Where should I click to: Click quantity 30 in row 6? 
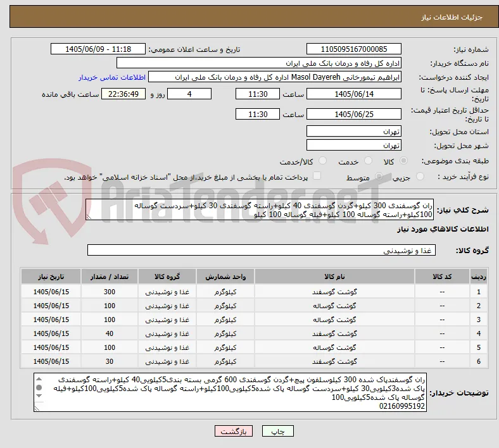coord(110,361)
